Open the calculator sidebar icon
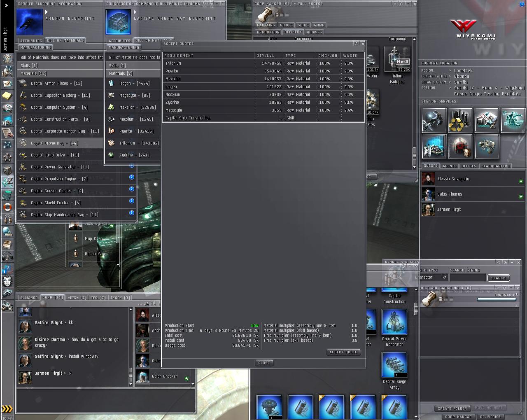Viewport: 527px width, 420px height. pos(7,194)
